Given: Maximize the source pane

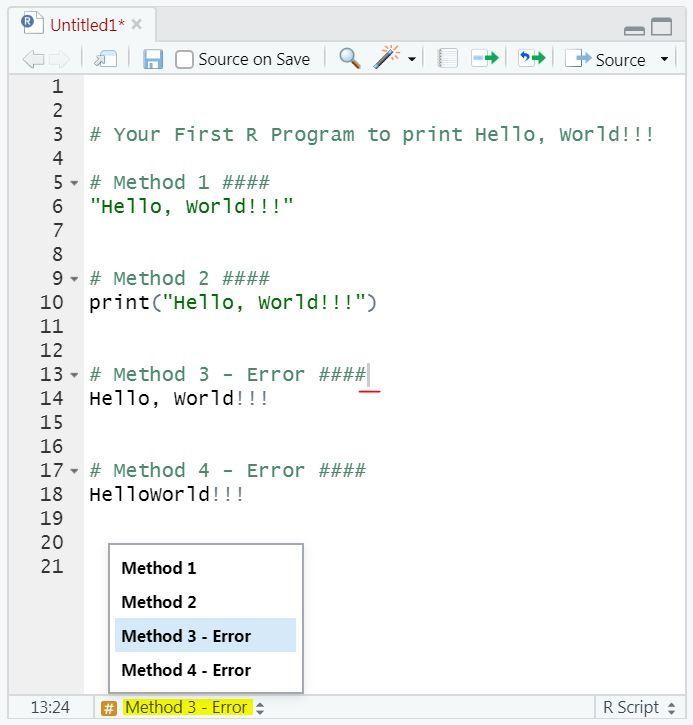Looking at the screenshot, I should coord(662,26).
